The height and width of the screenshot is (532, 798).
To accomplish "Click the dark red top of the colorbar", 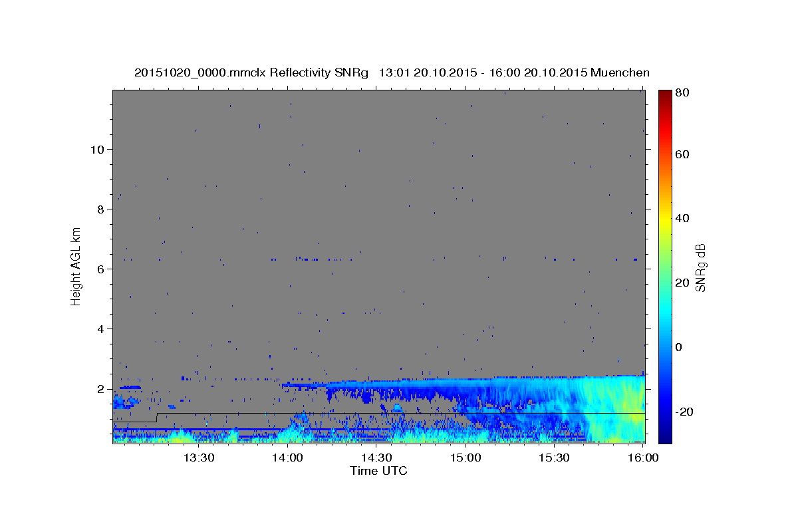I will [665, 95].
